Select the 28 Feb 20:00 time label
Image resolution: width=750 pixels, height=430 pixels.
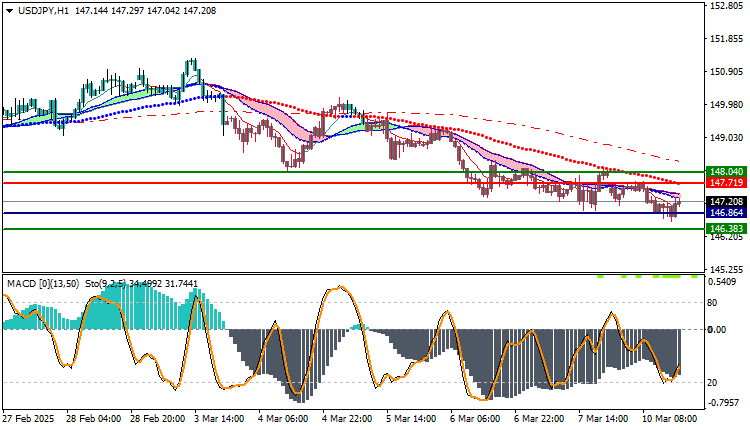point(157,419)
